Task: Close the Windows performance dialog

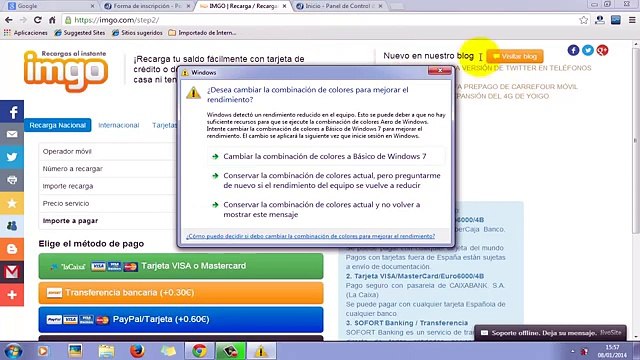Action: click(440, 71)
